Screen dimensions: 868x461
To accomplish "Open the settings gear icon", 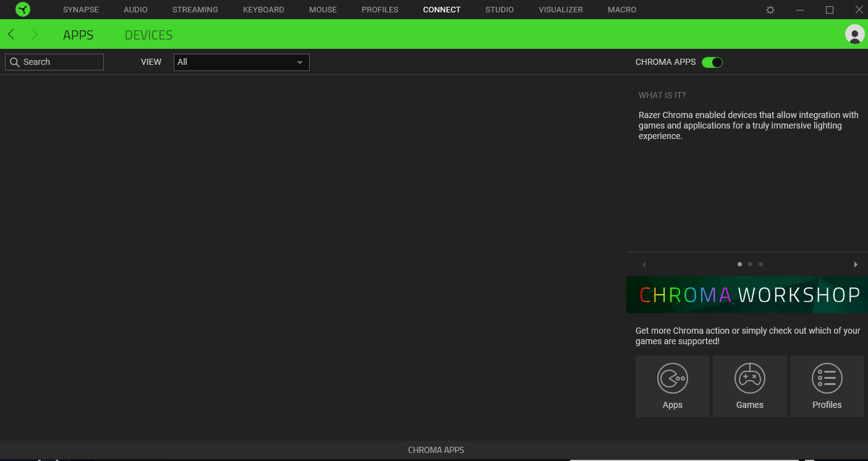I will (770, 10).
